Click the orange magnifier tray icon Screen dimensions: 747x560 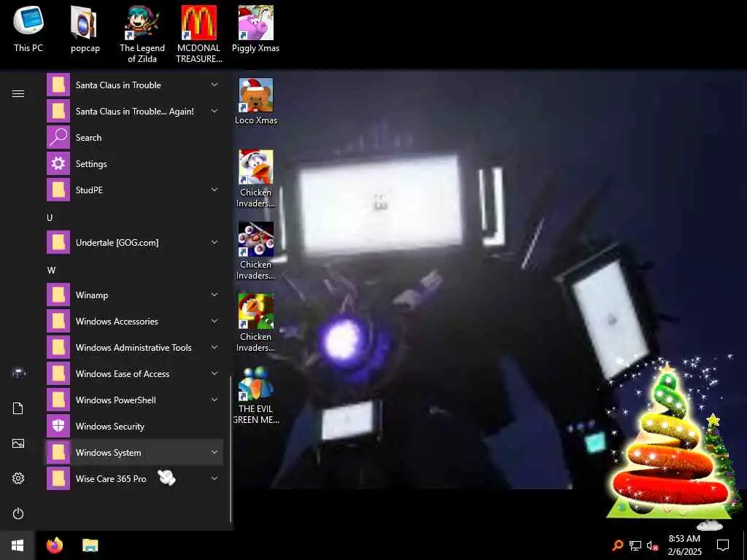pos(617,545)
